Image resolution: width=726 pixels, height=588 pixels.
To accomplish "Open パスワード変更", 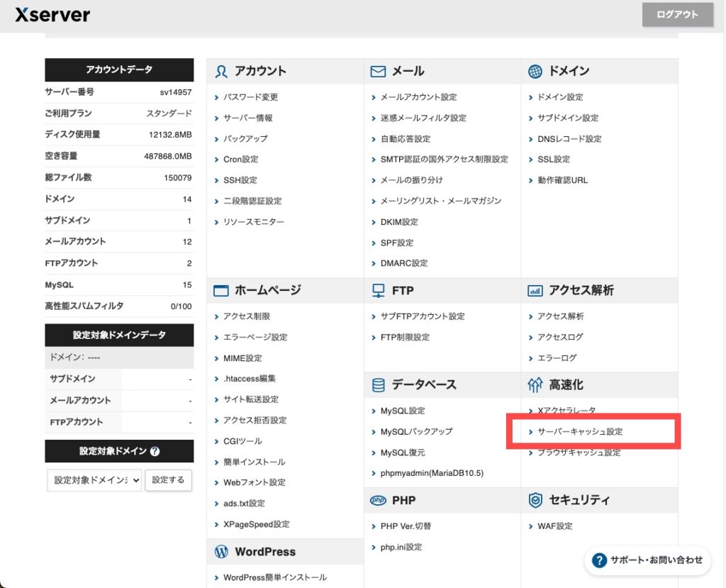I will [x=250, y=97].
